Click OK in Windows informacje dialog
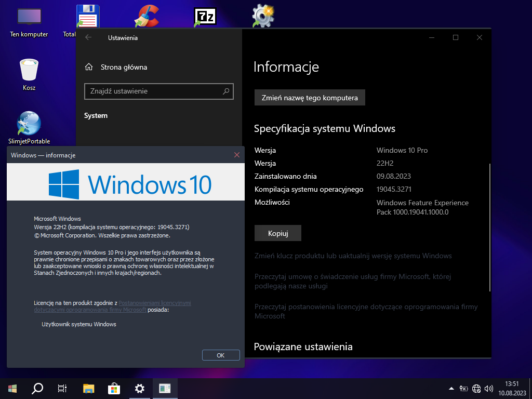Screen dimensions: 532x399 coord(221,355)
